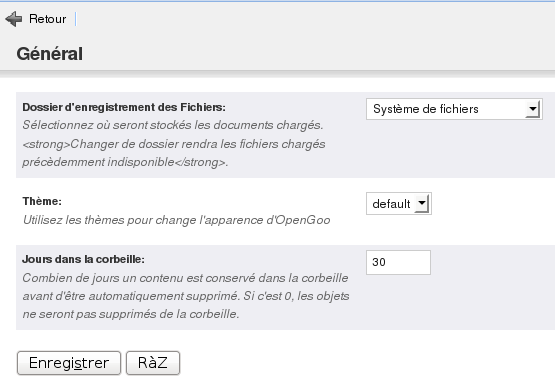The image size is (555, 384).
Task: Click the value 30 in trash field
Action: 379,262
